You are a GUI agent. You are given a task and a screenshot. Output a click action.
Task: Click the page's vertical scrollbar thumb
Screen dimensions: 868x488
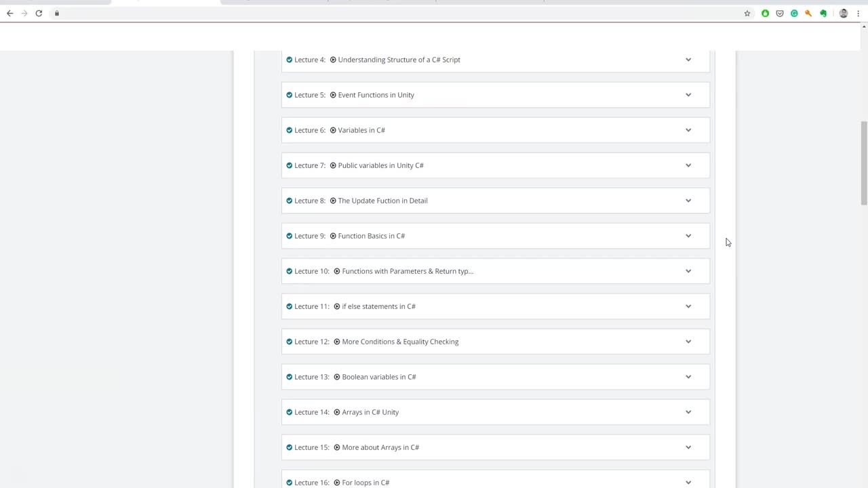pyautogui.click(x=864, y=163)
